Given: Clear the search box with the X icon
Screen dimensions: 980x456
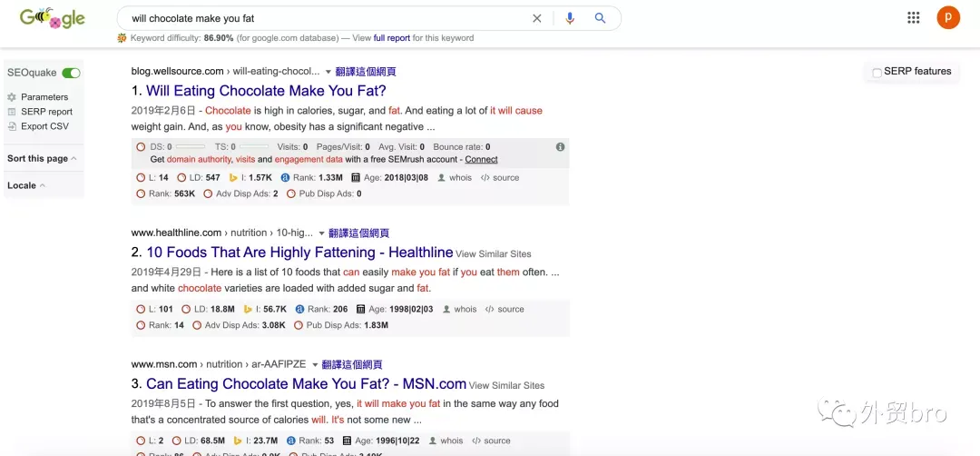Looking at the screenshot, I should (537, 19).
